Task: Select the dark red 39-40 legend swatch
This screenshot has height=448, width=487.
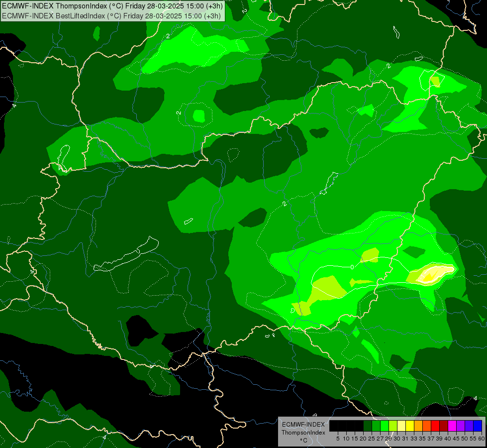Action: 444,426
